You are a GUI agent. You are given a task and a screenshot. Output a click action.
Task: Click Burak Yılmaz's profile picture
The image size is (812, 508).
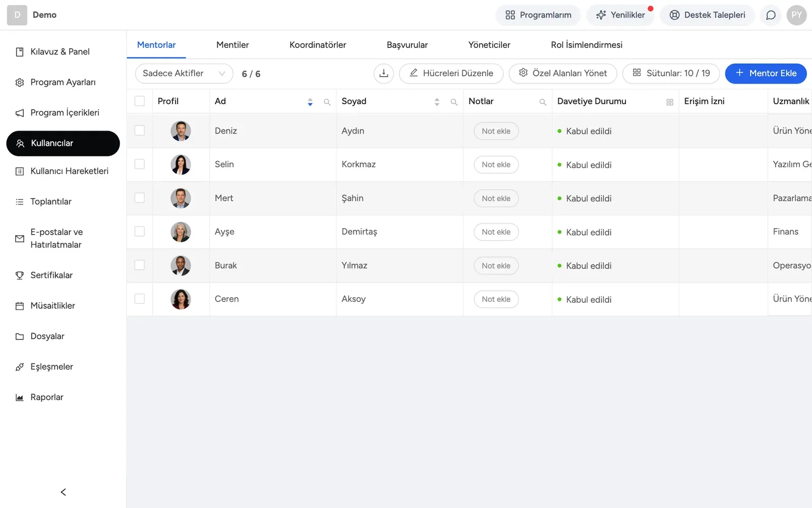(181, 266)
